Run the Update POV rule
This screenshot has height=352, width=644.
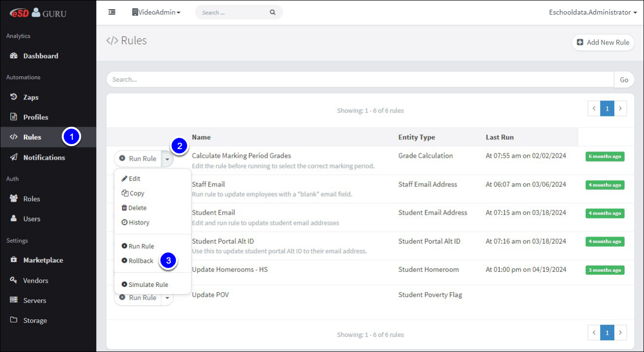click(x=138, y=298)
